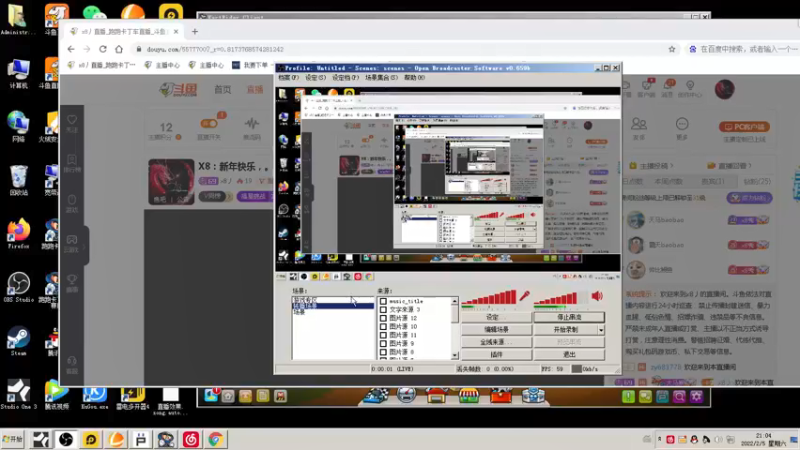Toggle the 文字来源 3 source checkbox
This screenshot has height=450, width=800.
click(x=383, y=310)
